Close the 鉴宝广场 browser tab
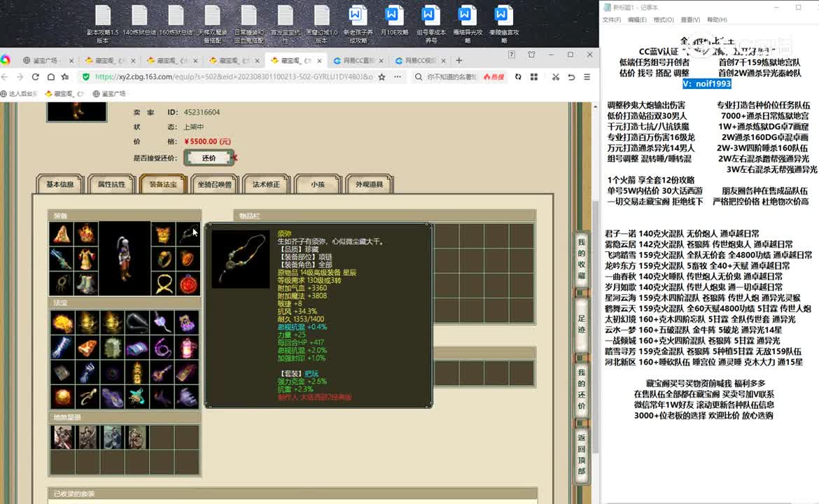This screenshot has width=819, height=504. click(71, 61)
